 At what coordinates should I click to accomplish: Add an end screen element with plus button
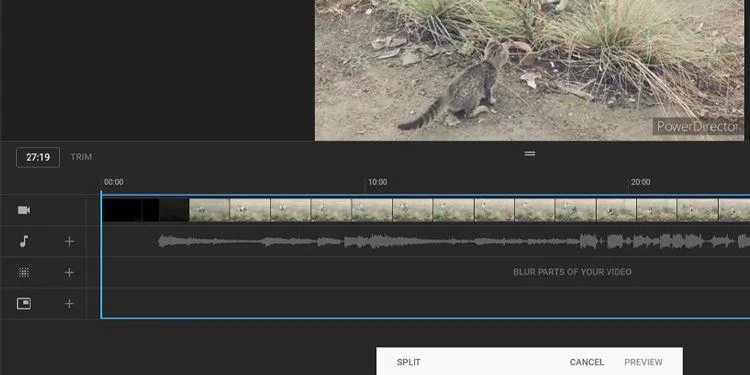coord(69,304)
